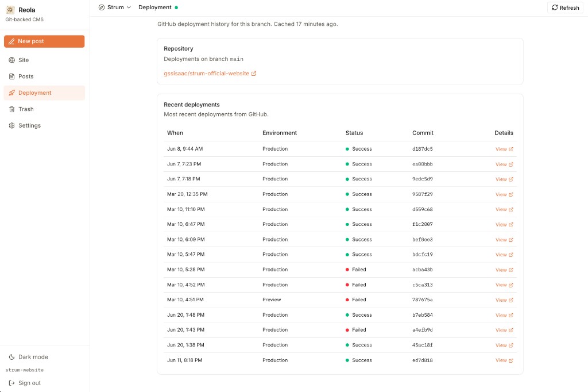Click the 'Commit' column header
588x392 pixels.
coord(423,133)
